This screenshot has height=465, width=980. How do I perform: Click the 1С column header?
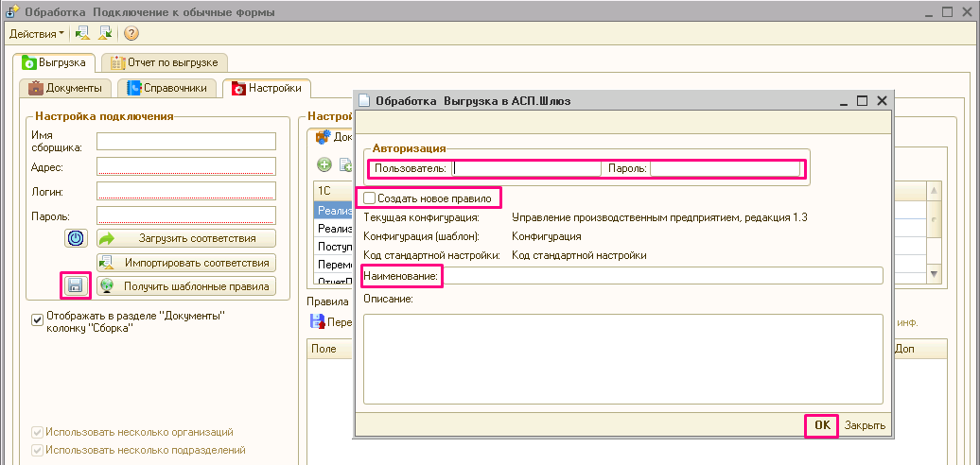coord(333,190)
